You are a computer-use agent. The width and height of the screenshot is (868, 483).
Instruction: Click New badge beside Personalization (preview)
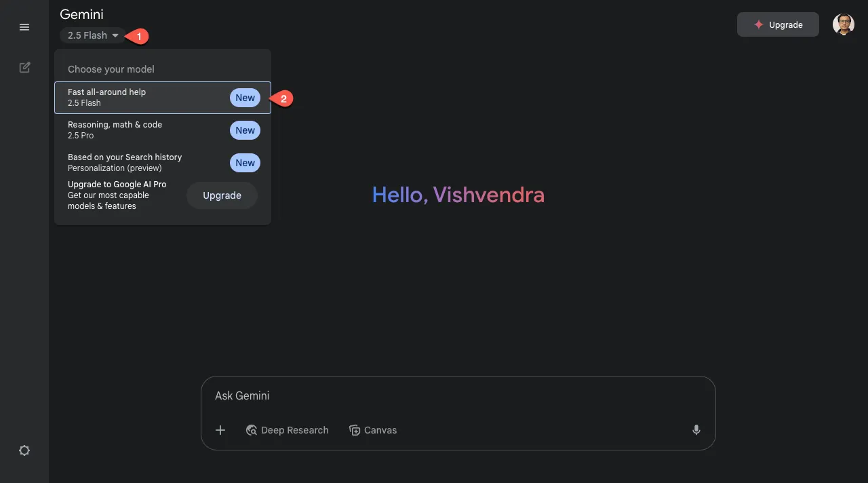coord(245,163)
